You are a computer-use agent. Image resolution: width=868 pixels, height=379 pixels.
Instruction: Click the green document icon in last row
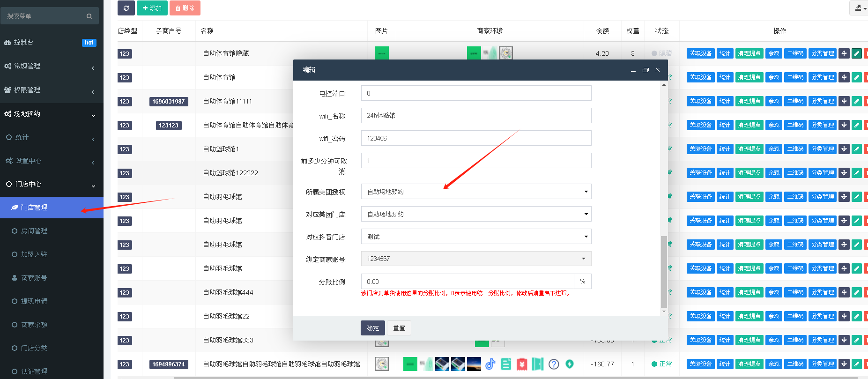pos(506,364)
